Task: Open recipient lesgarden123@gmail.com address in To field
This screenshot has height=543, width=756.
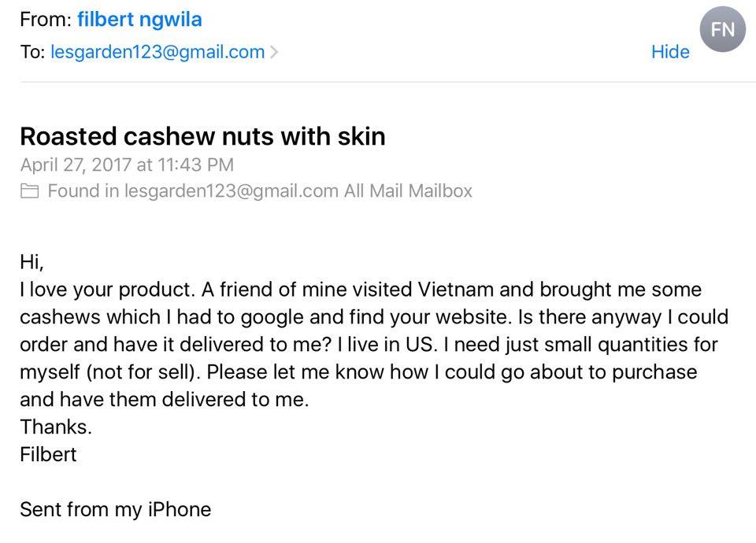Action: click(157, 52)
